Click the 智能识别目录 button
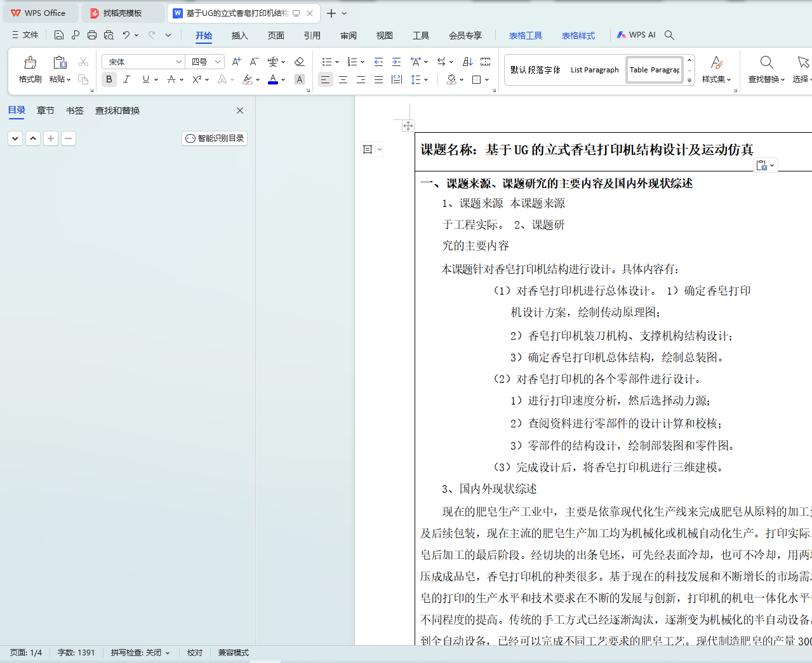 pyautogui.click(x=215, y=138)
